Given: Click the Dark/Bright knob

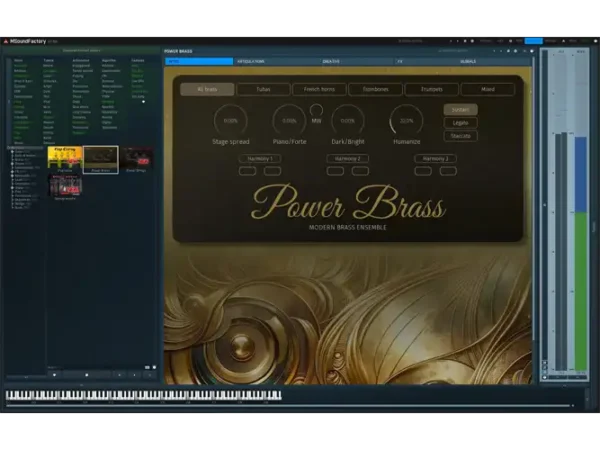Looking at the screenshot, I should (347, 121).
